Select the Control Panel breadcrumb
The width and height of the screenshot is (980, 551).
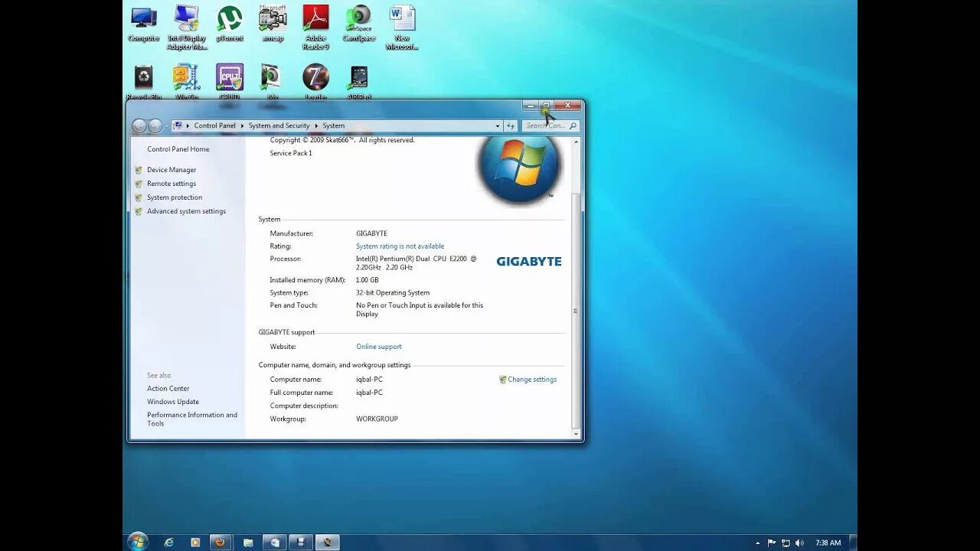click(x=214, y=126)
